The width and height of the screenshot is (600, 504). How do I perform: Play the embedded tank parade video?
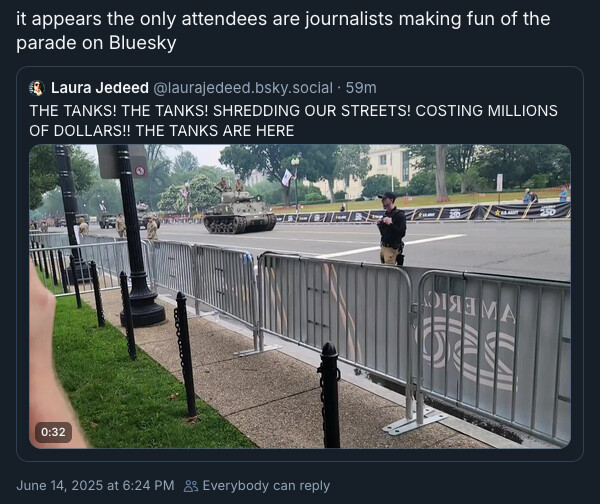[300, 296]
